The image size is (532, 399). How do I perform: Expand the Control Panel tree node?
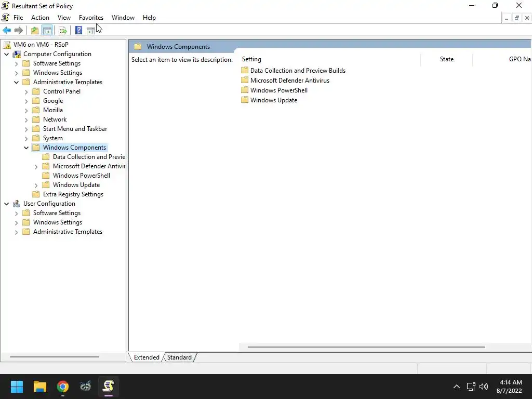tap(26, 91)
